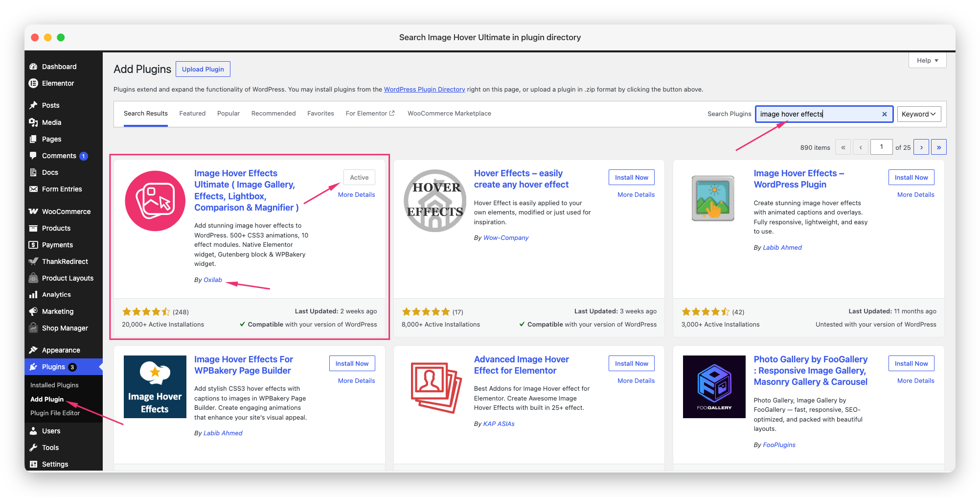Open the For Elementor external tab
This screenshot has height=497, width=980.
[370, 114]
